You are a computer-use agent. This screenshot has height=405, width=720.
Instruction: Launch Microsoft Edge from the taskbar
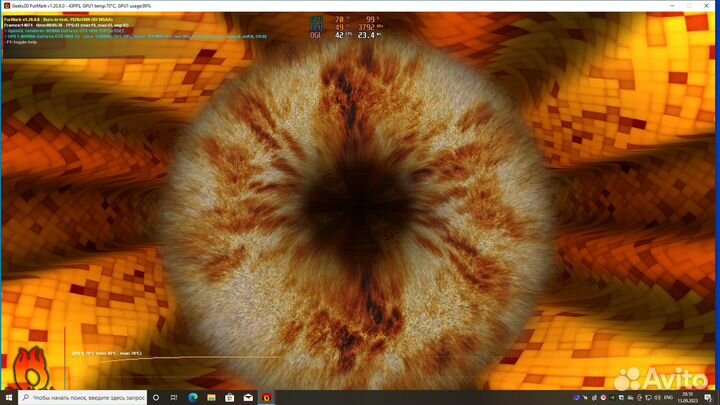(193, 398)
